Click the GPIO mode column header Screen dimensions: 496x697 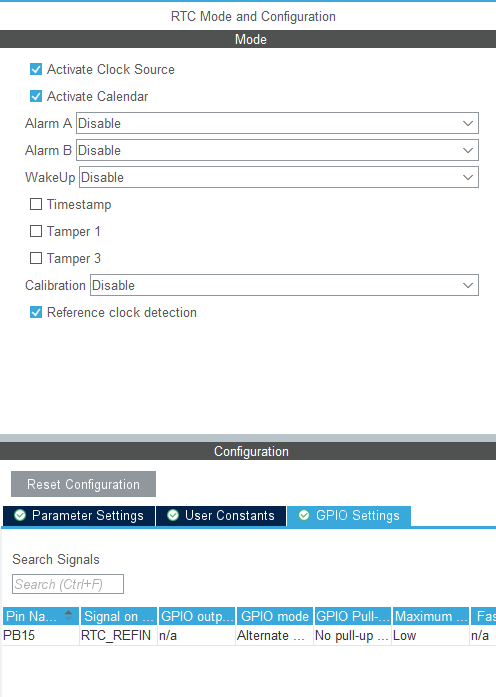275,616
